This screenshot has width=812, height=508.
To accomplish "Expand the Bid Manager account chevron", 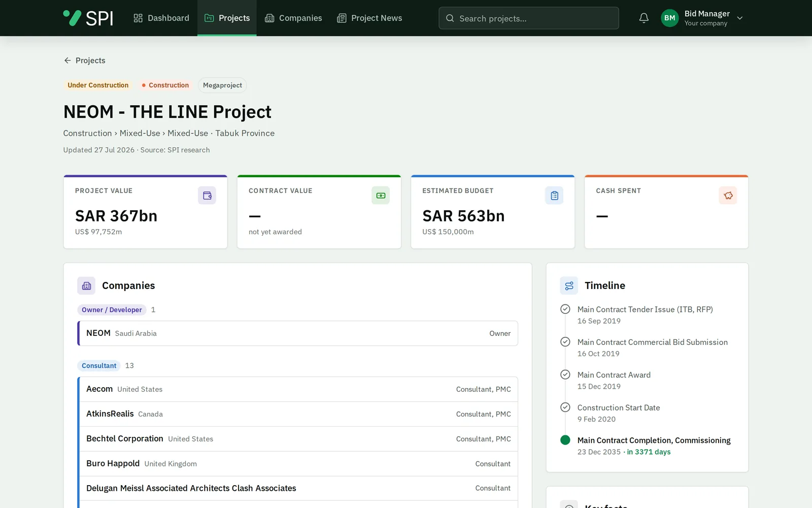I will 740,18.
